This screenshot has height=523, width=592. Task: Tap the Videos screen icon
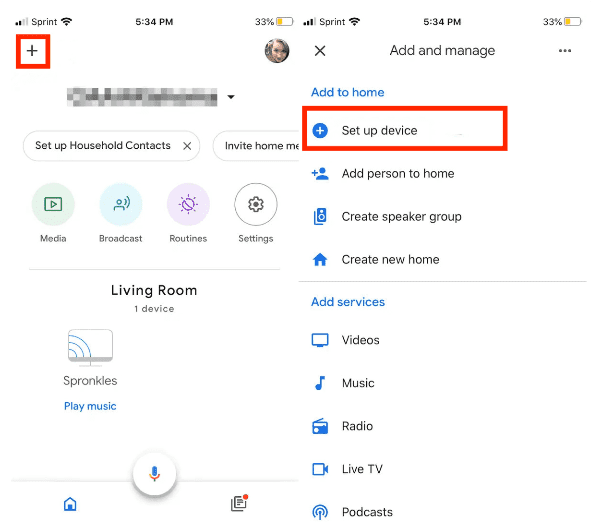(x=320, y=340)
